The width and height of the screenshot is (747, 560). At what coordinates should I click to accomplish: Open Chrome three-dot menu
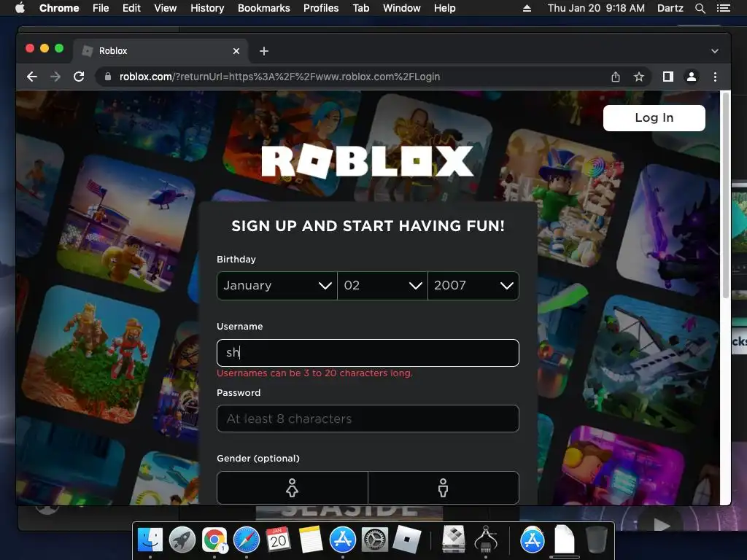point(715,77)
